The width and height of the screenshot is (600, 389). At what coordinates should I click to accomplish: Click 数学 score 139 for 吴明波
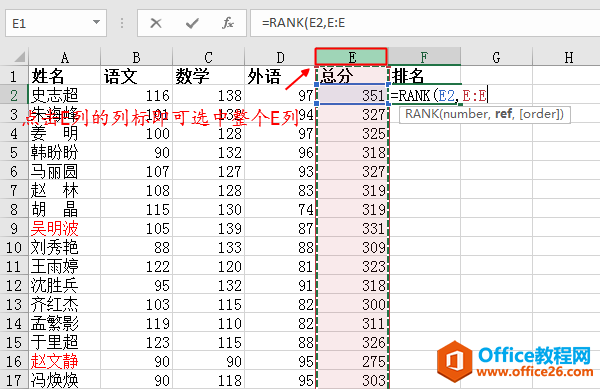[x=208, y=228]
